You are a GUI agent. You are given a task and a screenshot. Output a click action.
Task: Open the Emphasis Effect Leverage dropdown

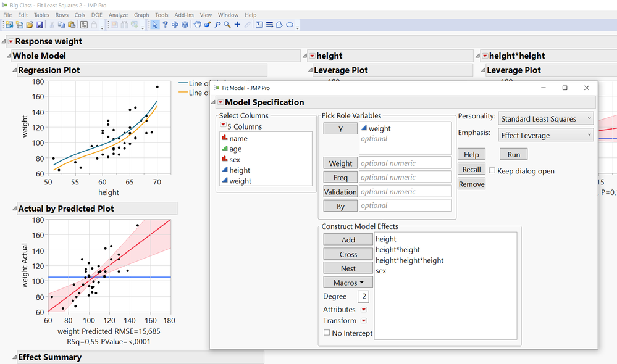click(x=546, y=135)
